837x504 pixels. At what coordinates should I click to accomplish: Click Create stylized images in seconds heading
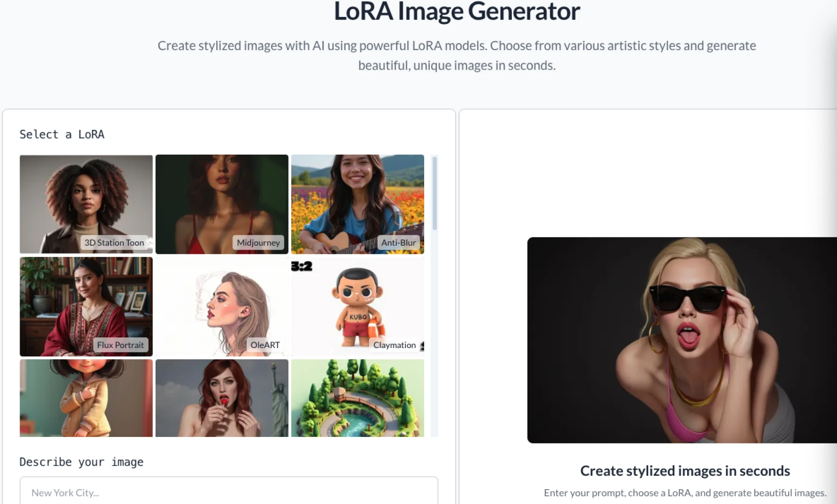pyautogui.click(x=684, y=471)
